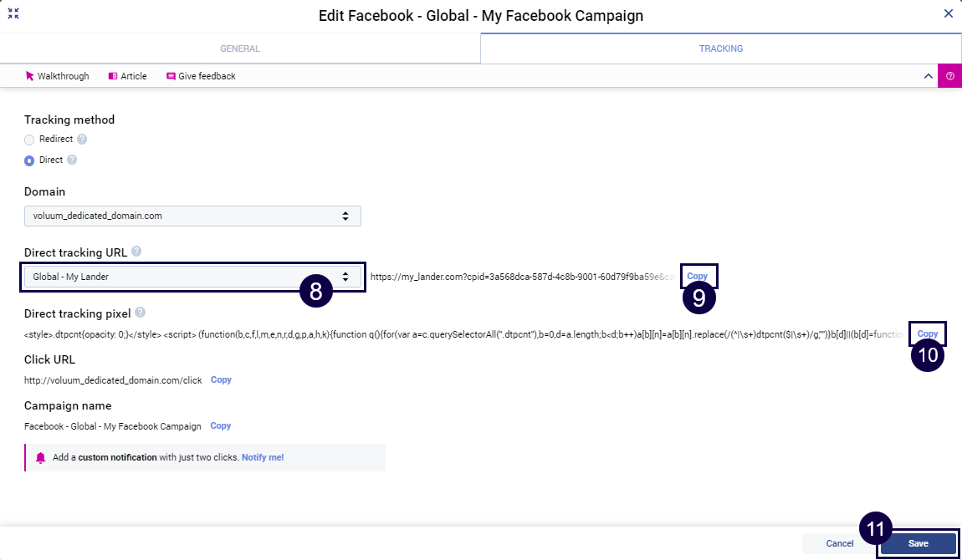This screenshot has width=962, height=560.
Task: Copy the Click URL
Action: pyautogui.click(x=220, y=379)
